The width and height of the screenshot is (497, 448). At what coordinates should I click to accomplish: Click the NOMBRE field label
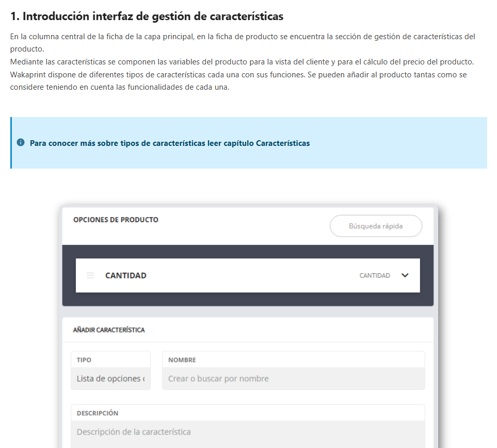(x=182, y=360)
